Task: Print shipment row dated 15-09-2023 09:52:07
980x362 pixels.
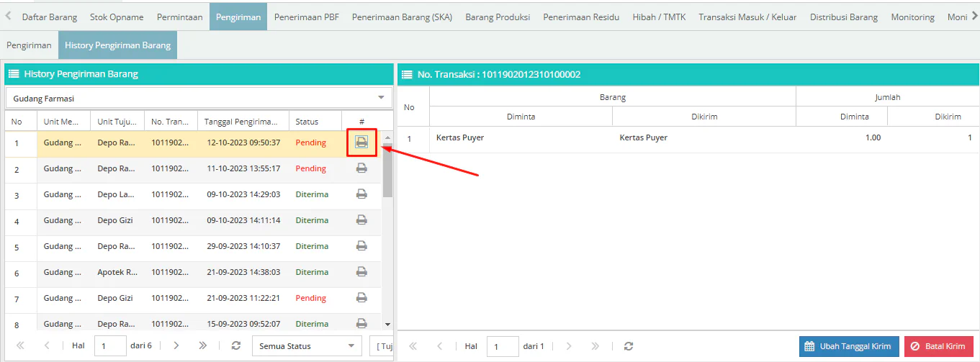Action: point(361,323)
